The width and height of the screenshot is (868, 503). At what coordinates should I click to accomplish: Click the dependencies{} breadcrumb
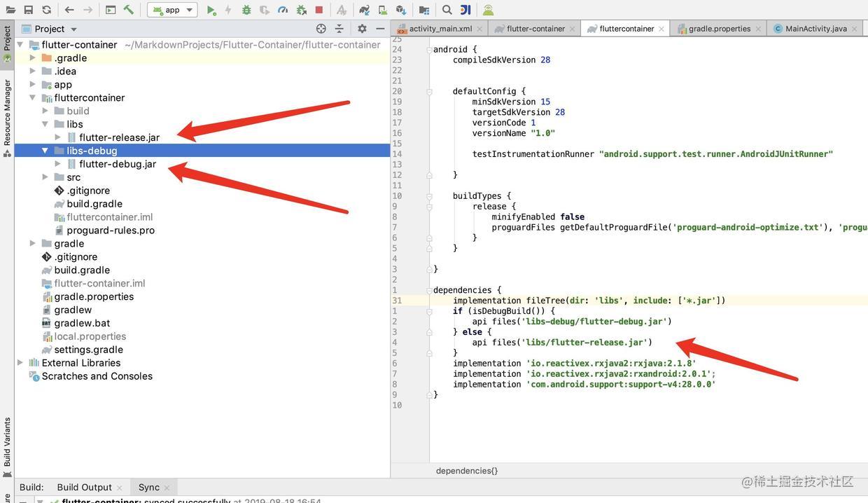467,471
